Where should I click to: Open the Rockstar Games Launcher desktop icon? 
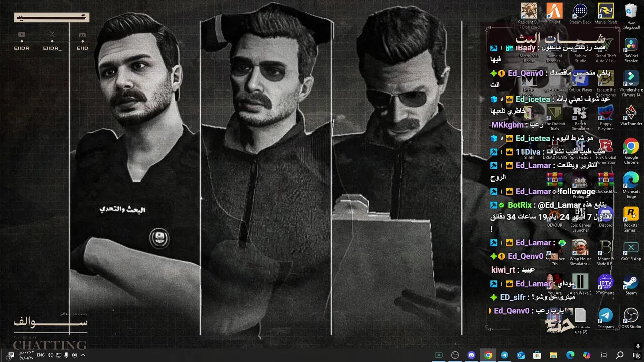coord(631,219)
